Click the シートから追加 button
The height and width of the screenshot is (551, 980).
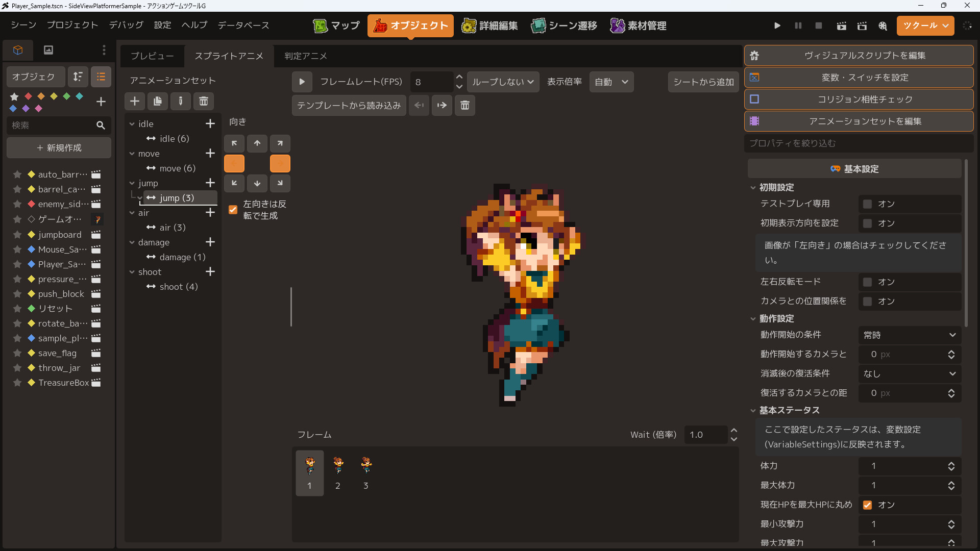(703, 82)
